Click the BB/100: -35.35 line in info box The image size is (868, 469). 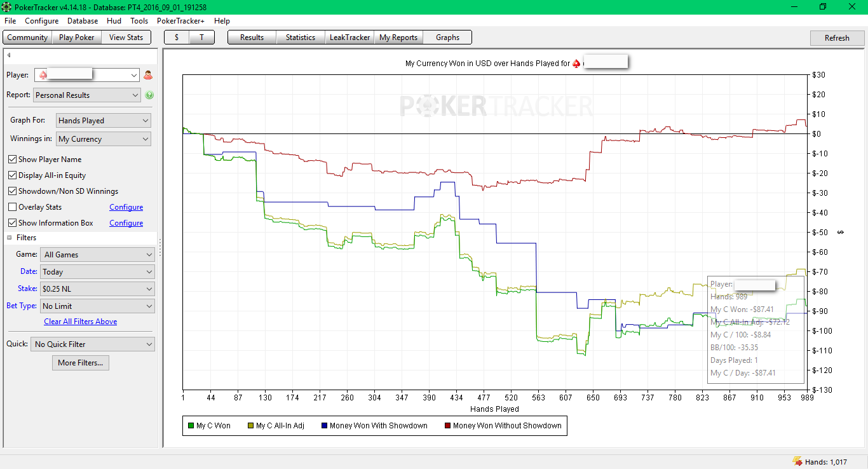pos(734,348)
